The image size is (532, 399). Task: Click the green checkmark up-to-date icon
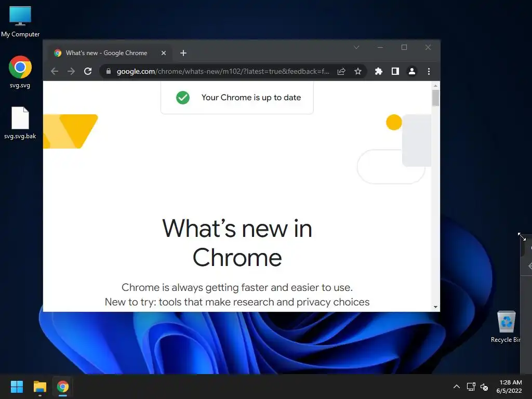183,98
